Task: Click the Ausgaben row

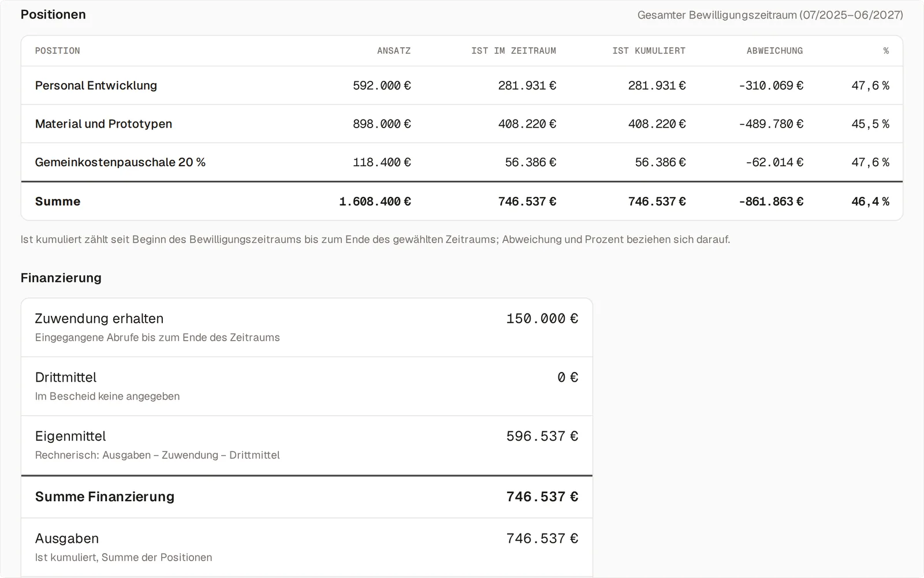Action: pyautogui.click(x=307, y=547)
